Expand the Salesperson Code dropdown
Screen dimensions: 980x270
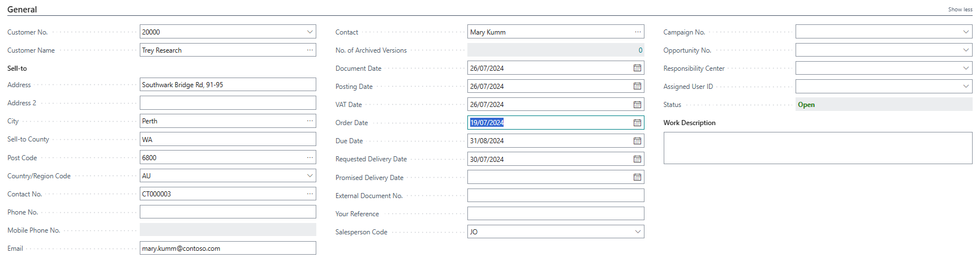[x=638, y=232]
